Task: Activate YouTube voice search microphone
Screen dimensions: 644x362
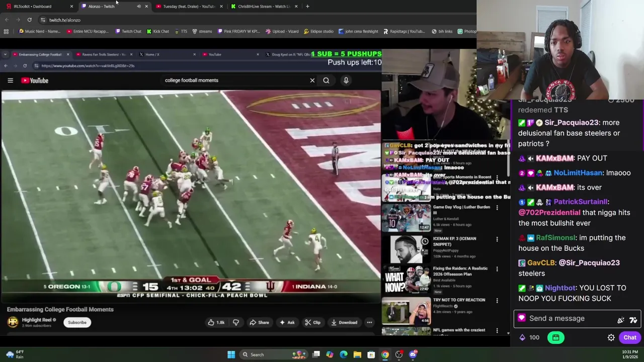Action: tap(346, 80)
